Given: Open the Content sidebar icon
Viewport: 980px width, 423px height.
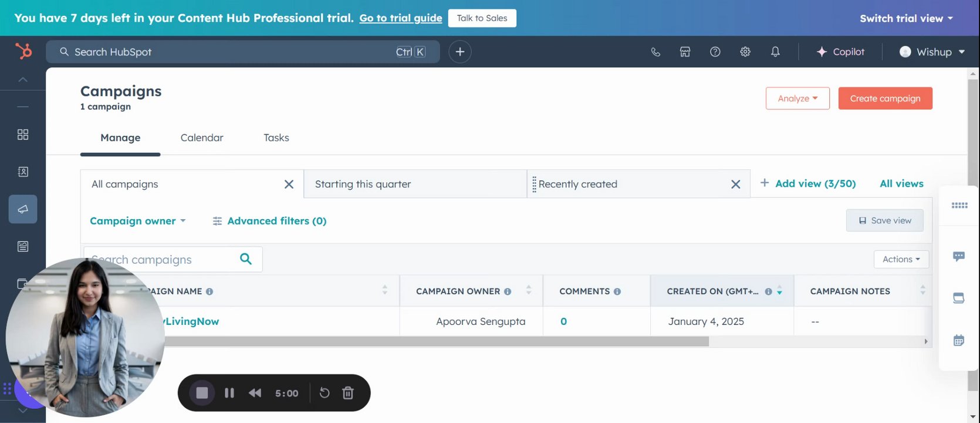Looking at the screenshot, I should [23, 246].
